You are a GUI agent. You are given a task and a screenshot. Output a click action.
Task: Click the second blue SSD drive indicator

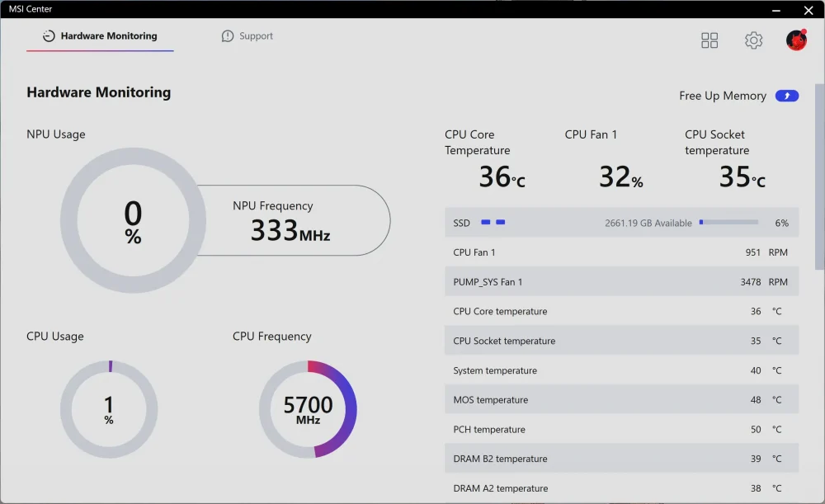pyautogui.click(x=501, y=222)
